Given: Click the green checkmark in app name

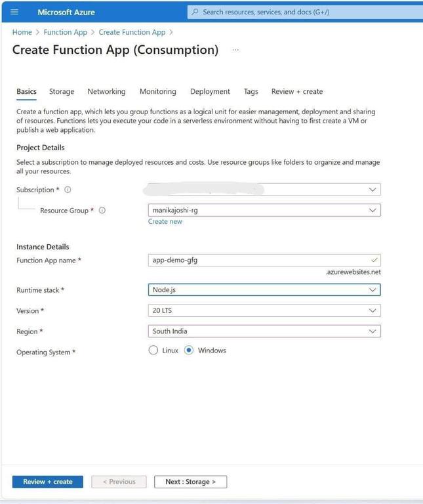Looking at the screenshot, I should [374, 260].
